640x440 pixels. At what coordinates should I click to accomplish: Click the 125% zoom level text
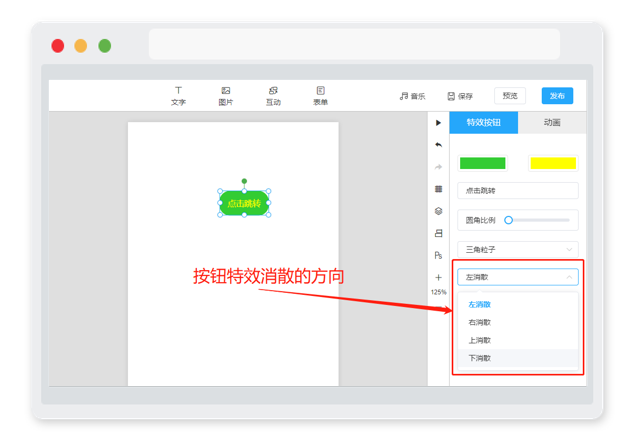(438, 292)
